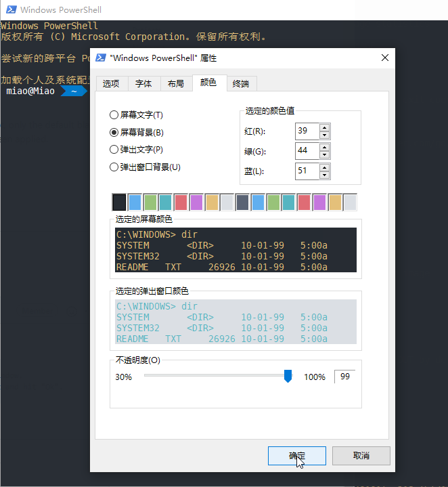Increase the red 红(R) value with the up arrow
448x487 pixels.
pyautogui.click(x=325, y=127)
